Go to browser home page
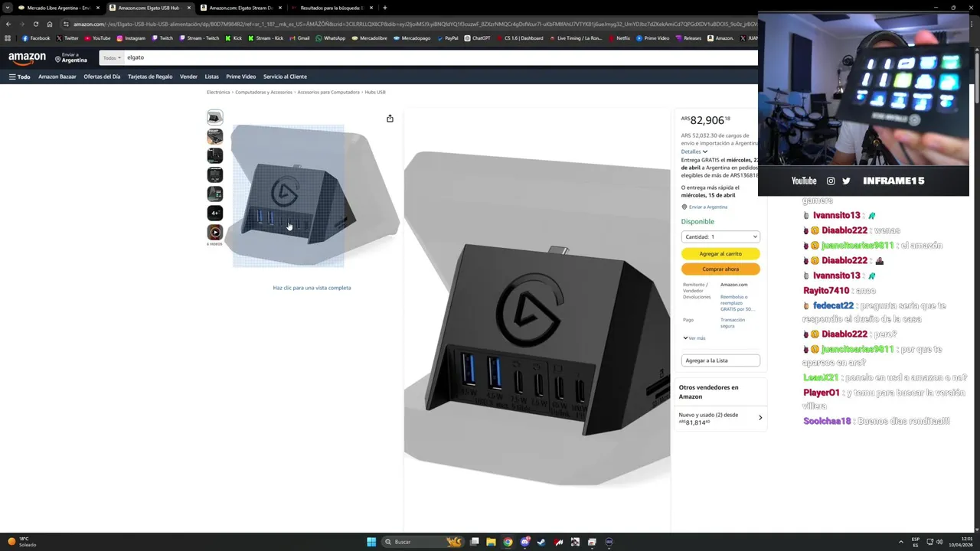The height and width of the screenshot is (551, 980). pos(50,24)
